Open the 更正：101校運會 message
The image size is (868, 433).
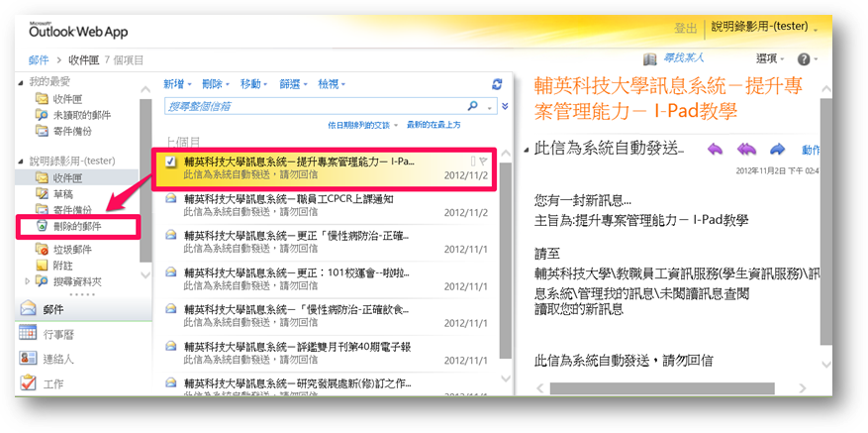coord(328,278)
